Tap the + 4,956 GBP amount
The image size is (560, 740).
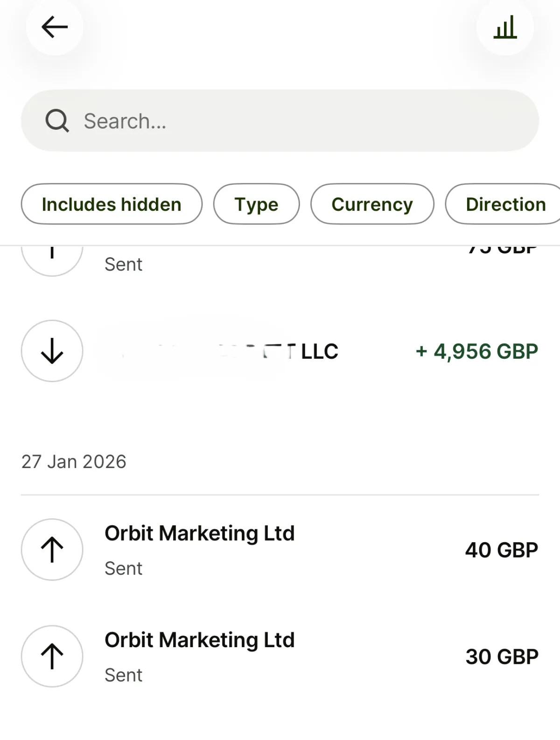476,351
